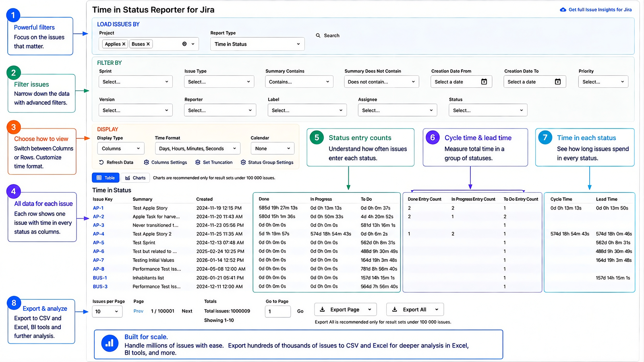Click the bar chart icon in Built for scale banner

[x=110, y=343]
